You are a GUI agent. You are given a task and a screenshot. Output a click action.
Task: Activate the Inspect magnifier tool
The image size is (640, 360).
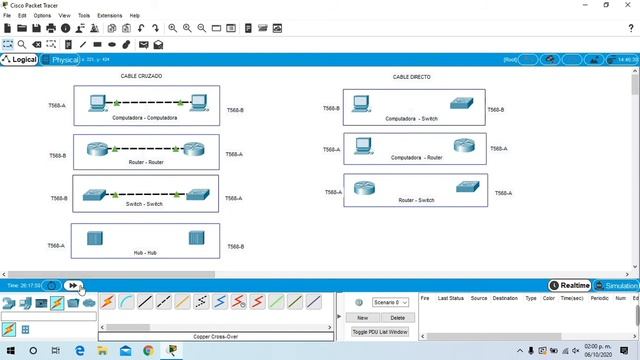pyautogui.click(x=22, y=44)
